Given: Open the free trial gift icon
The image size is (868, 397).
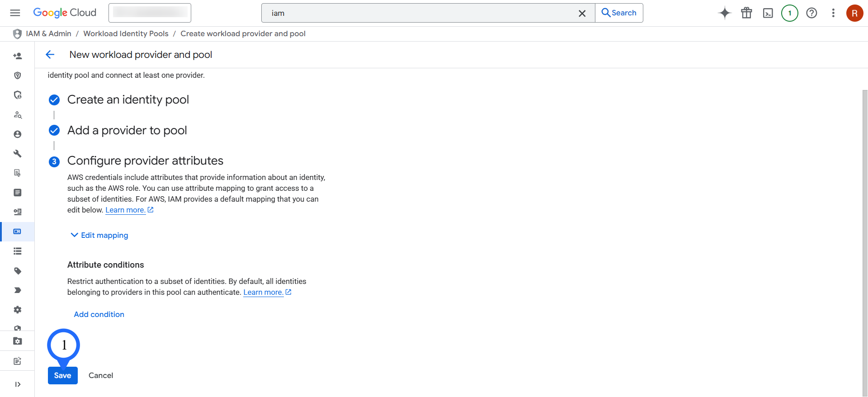Looking at the screenshot, I should click(746, 13).
